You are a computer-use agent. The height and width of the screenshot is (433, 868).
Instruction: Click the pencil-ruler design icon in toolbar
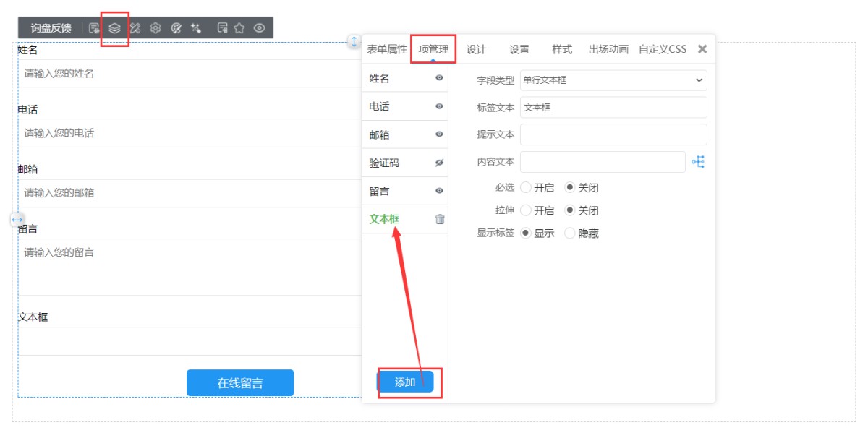pos(135,28)
